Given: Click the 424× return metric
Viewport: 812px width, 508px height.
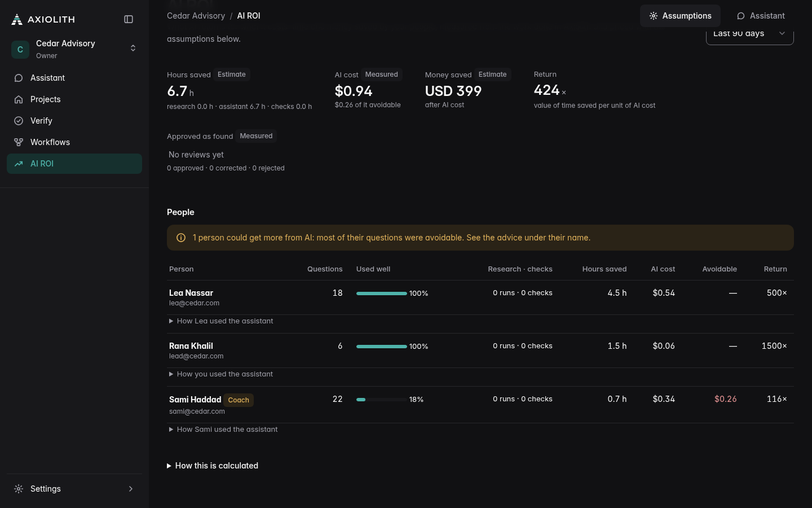Looking at the screenshot, I should click(x=550, y=90).
